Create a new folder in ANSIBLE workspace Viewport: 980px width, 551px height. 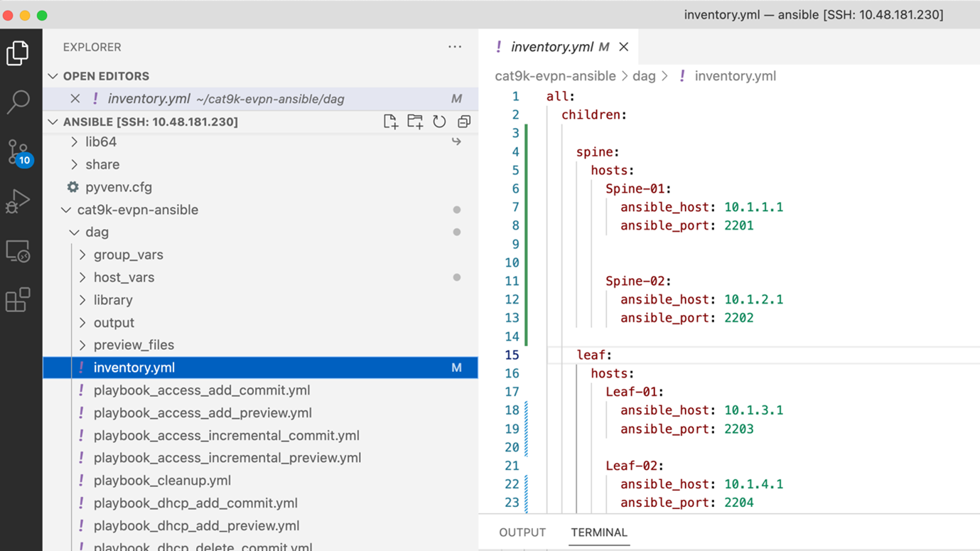click(x=415, y=122)
